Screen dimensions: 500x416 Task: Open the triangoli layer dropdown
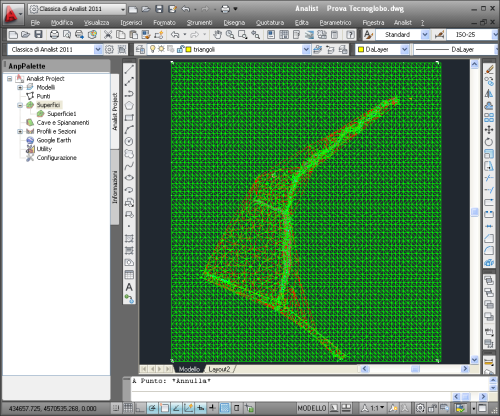point(306,50)
